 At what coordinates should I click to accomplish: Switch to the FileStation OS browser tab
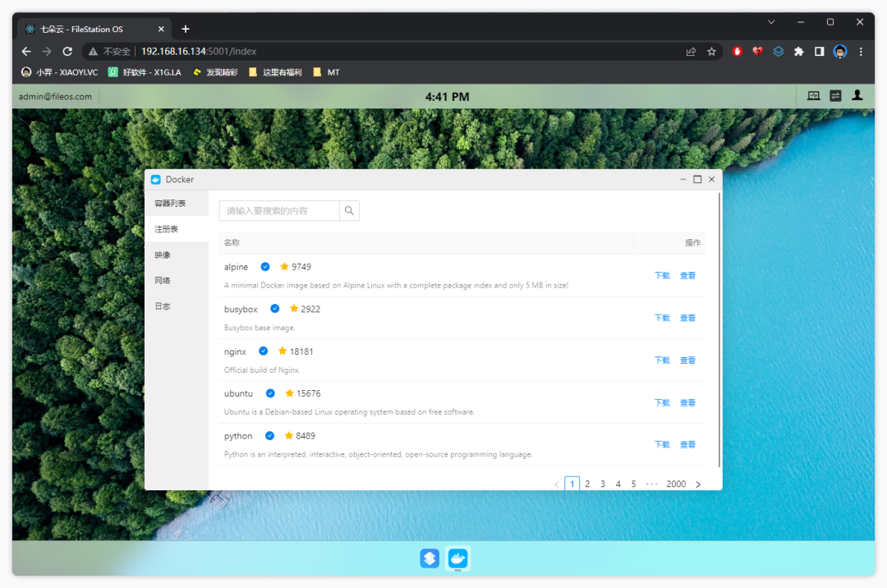pos(94,29)
